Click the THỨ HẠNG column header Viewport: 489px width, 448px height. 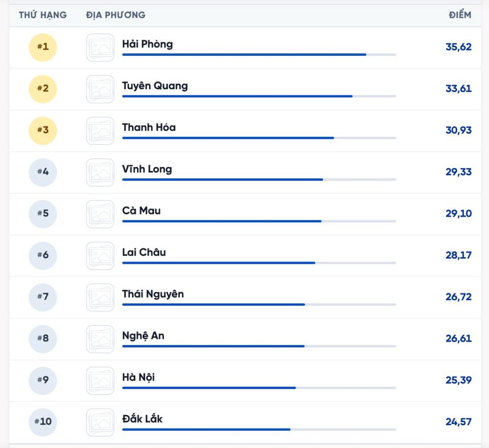[43, 15]
